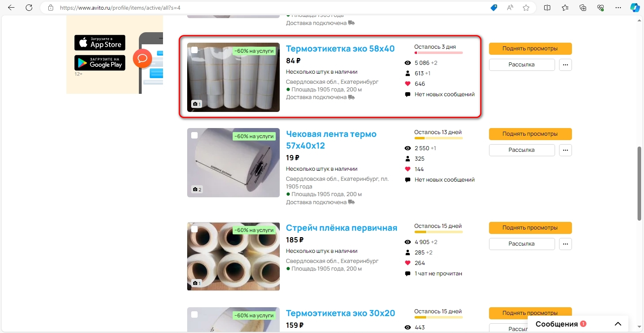This screenshot has height=333, width=644.
Task: Click "Осталось 13 дней" text
Action: (x=438, y=132)
